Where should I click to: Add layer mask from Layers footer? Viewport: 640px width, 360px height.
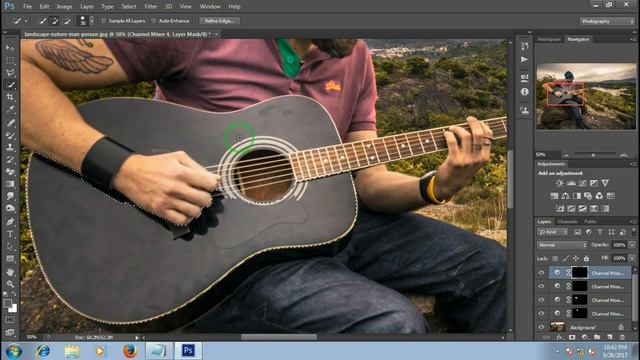click(x=572, y=337)
